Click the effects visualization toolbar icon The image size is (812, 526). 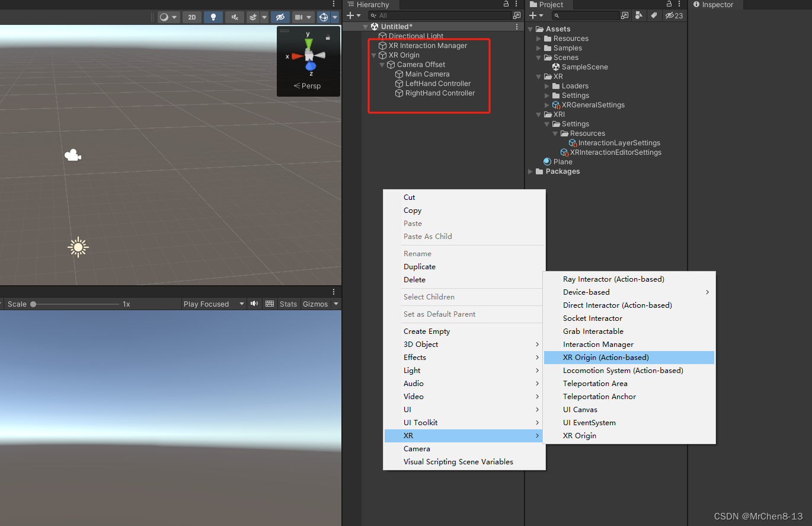[x=254, y=17]
